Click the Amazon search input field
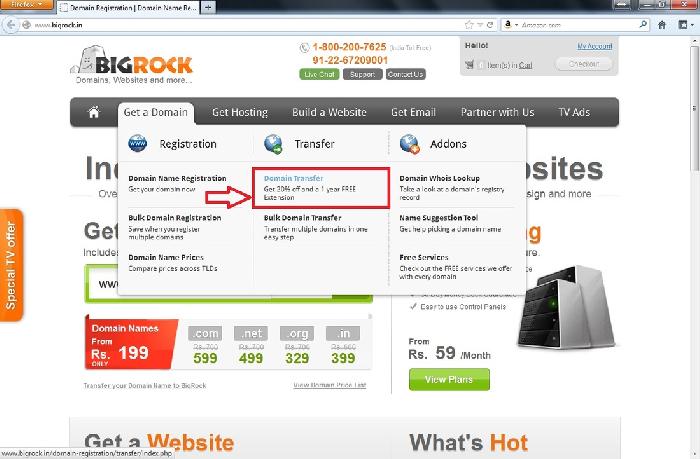This screenshot has height=459, width=700. click(578, 25)
